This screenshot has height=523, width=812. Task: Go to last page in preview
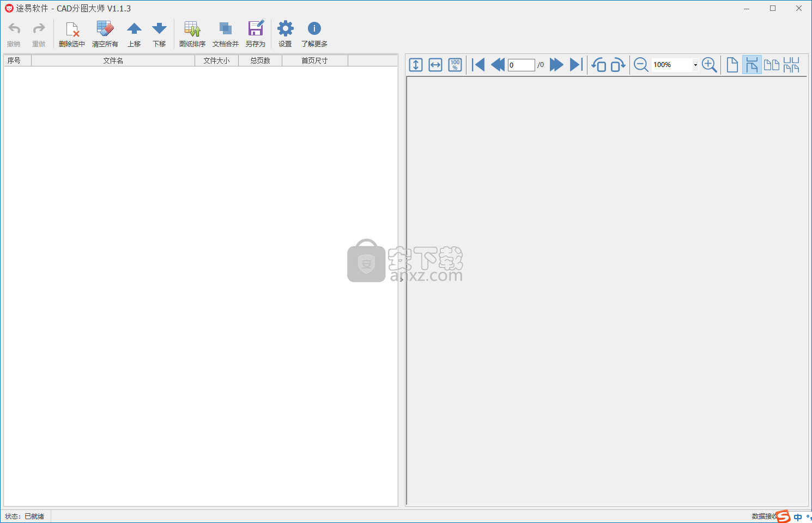click(x=576, y=65)
